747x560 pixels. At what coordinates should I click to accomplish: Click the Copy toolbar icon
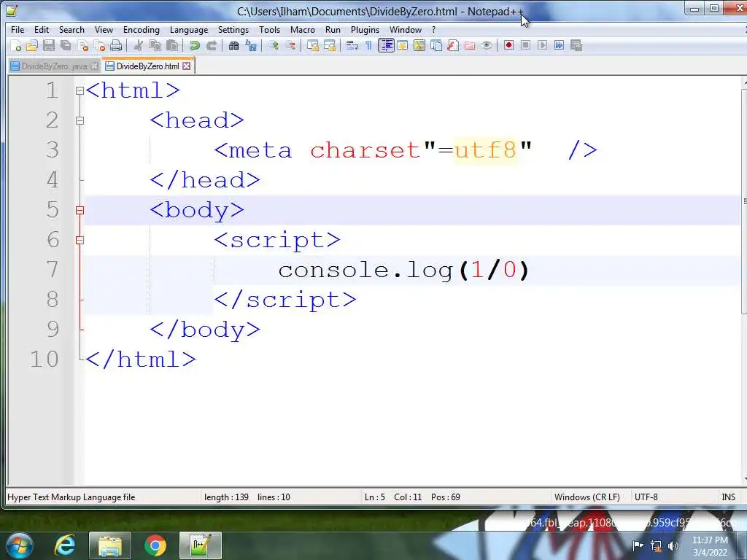click(155, 46)
